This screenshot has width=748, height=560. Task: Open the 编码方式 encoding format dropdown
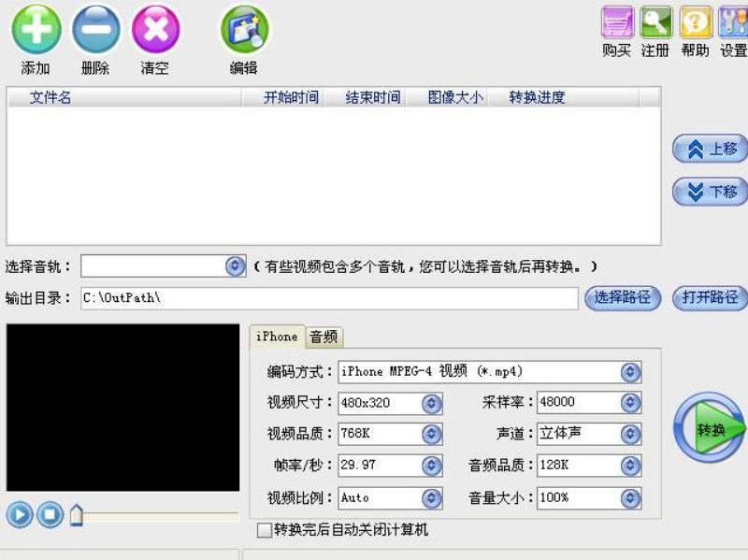coord(631,372)
